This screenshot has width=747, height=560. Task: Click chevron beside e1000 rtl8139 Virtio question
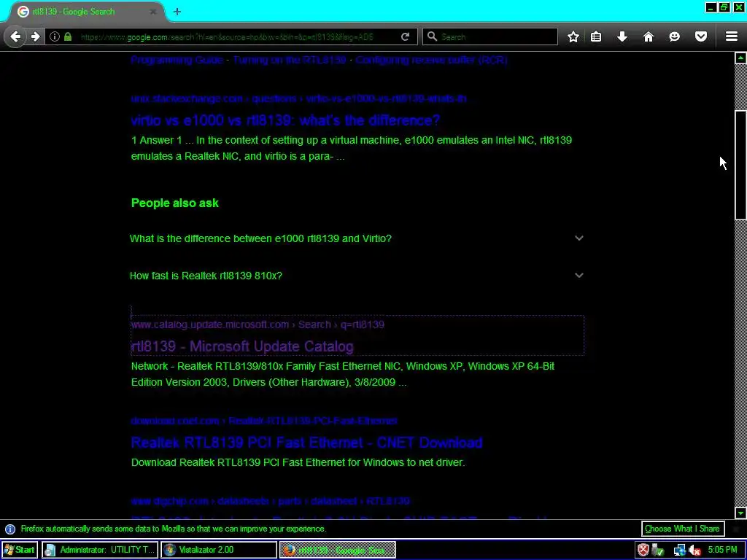pos(578,238)
